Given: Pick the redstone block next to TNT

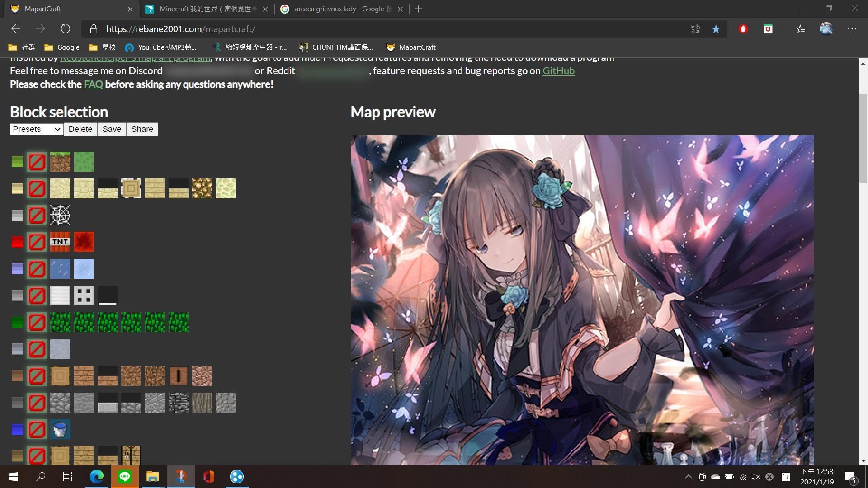Looking at the screenshot, I should [84, 242].
